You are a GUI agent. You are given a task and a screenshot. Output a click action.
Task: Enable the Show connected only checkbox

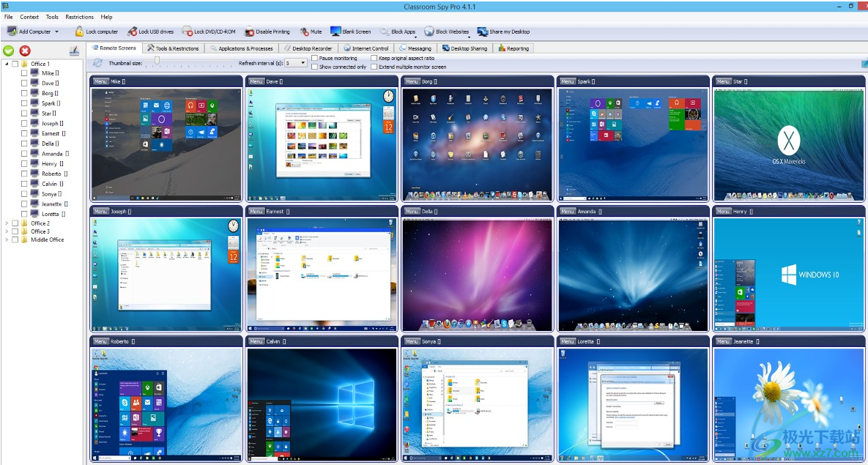tap(314, 67)
